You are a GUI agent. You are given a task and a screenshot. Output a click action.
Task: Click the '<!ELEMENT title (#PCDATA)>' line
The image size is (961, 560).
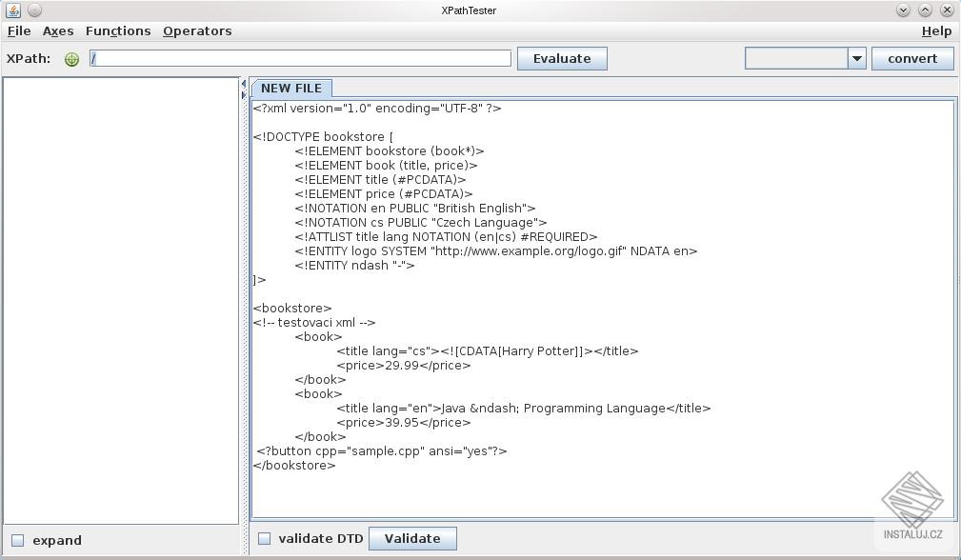380,179
